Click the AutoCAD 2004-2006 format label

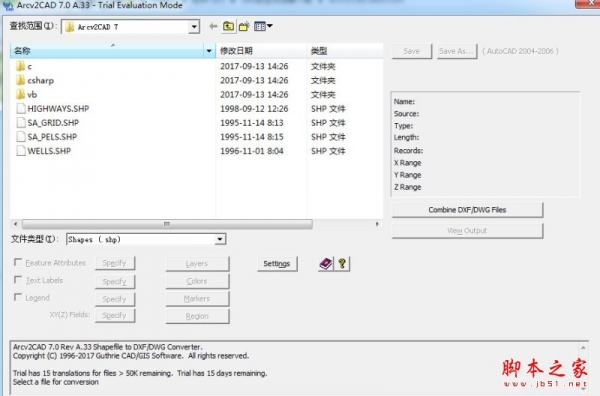tap(520, 51)
